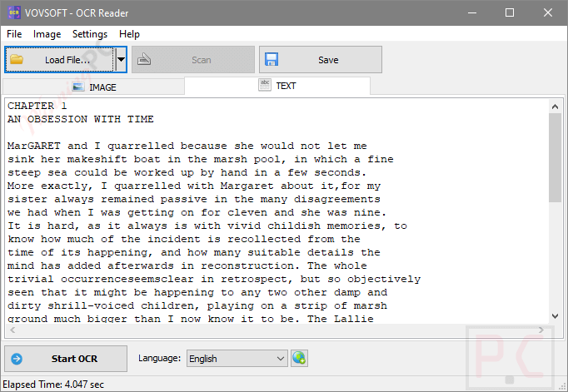The width and height of the screenshot is (568, 392).
Task: Open the Language combo box
Action: [x=237, y=359]
